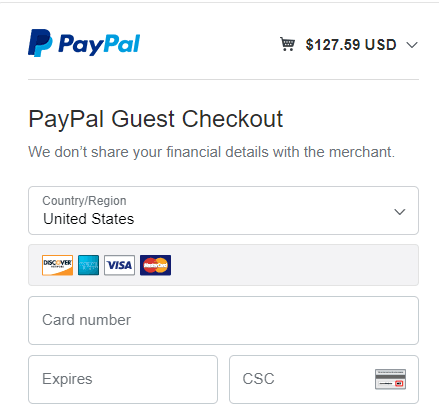Click the Country/Region field label
The image size is (439, 409).
tap(84, 201)
